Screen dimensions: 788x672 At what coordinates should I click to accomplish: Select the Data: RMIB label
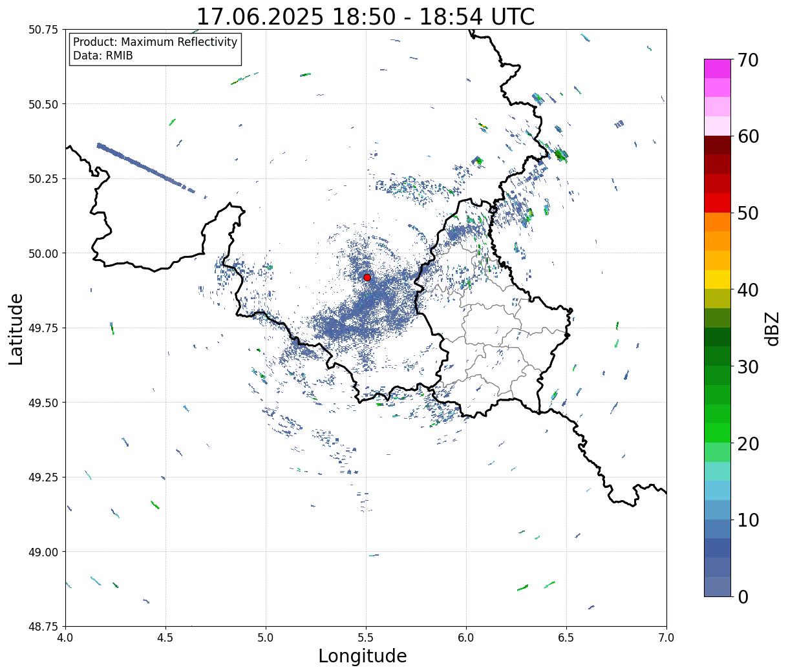pyautogui.click(x=103, y=56)
